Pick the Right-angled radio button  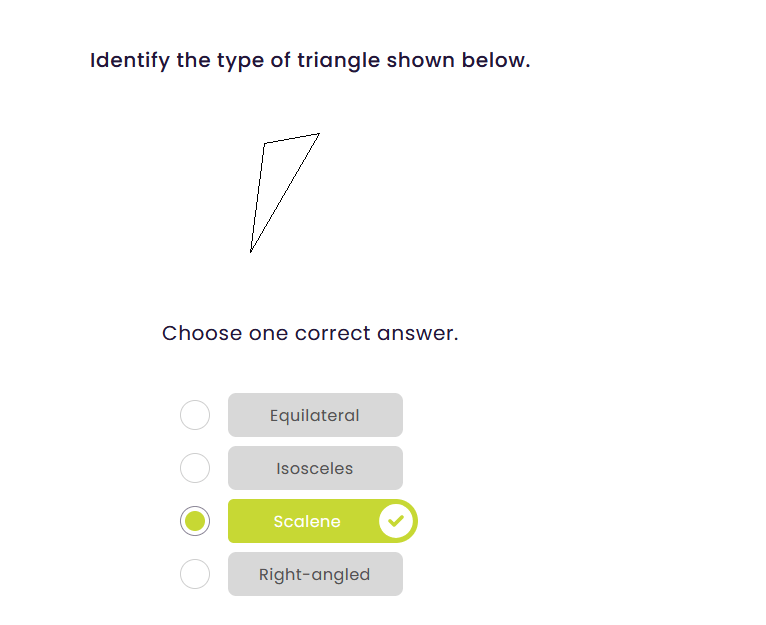pyautogui.click(x=195, y=574)
